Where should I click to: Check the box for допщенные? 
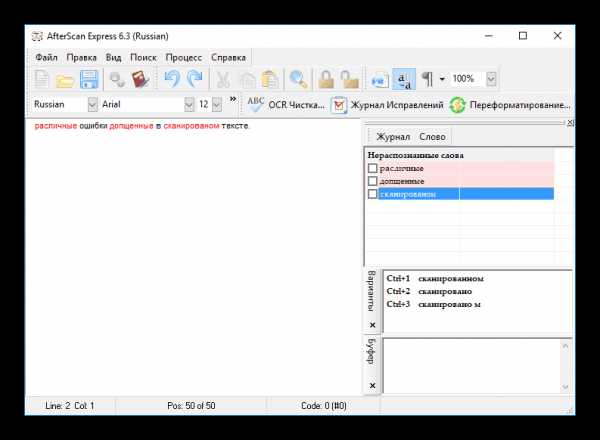coord(372,181)
